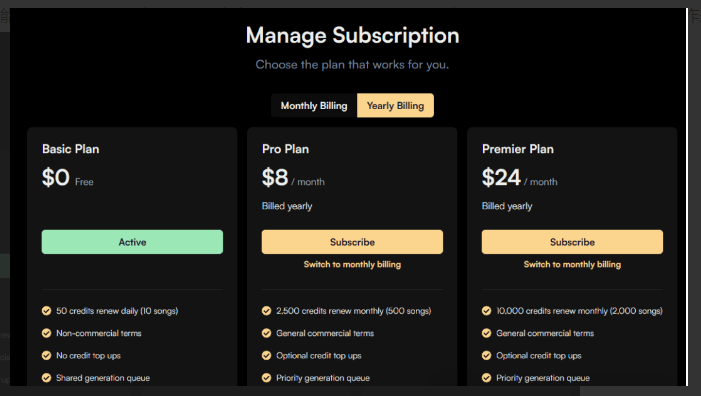701x396 pixels.
Task: Subscribe to the Pro Plan
Action: (x=352, y=242)
